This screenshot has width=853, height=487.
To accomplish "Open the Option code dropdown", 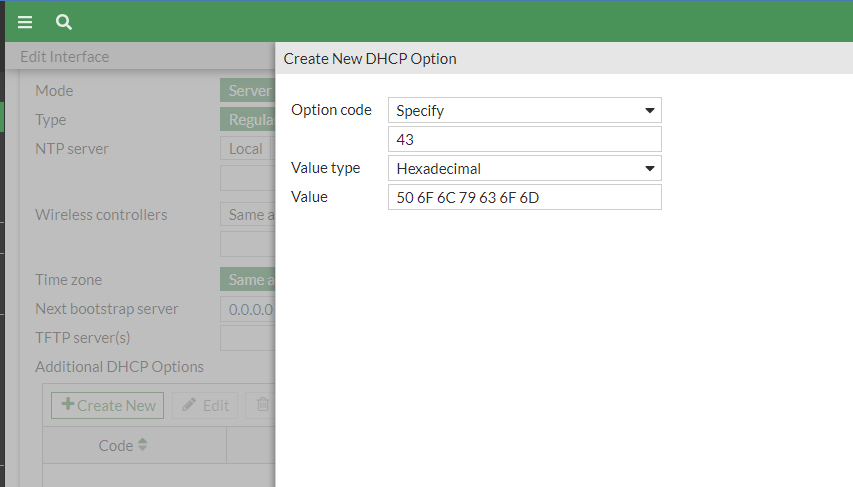I will tap(524, 110).
